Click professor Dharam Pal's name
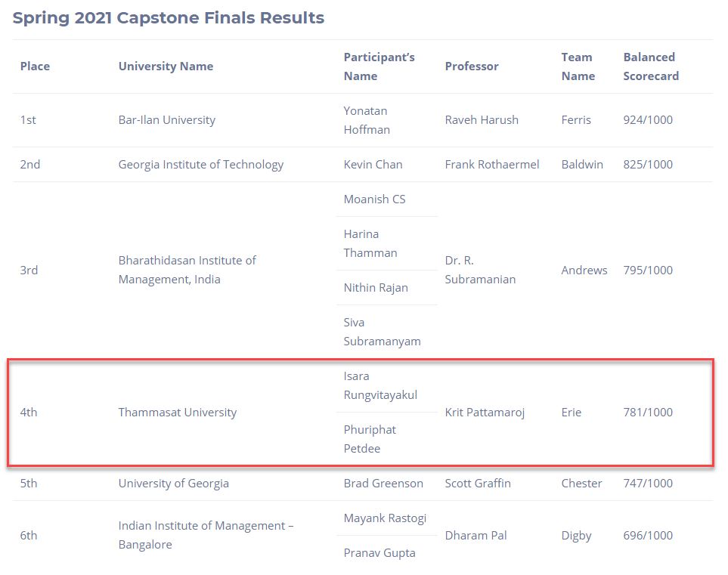Screen dimensions: 728x575 [476, 536]
